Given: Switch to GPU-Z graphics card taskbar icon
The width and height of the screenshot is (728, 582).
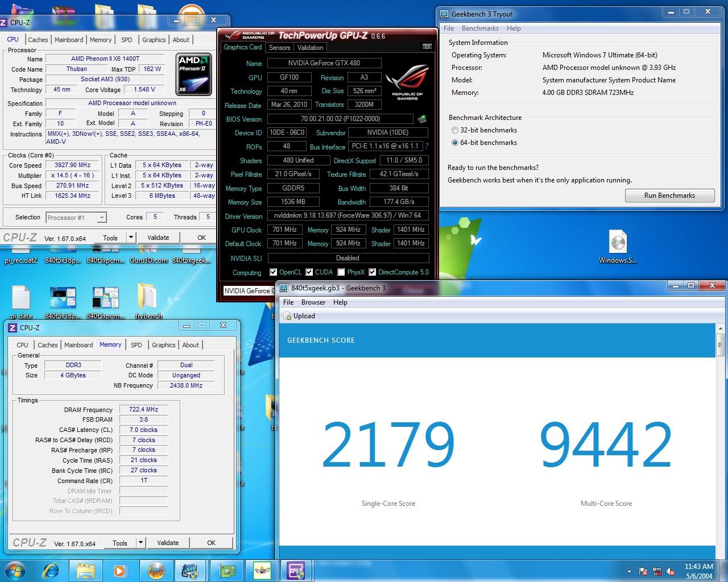Looking at the screenshot, I should pos(227,570).
